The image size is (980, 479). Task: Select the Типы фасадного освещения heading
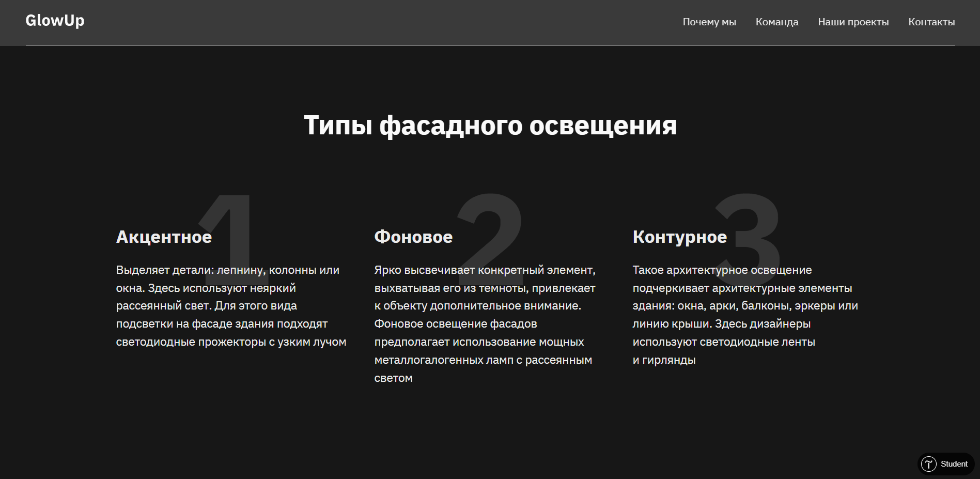[490, 125]
